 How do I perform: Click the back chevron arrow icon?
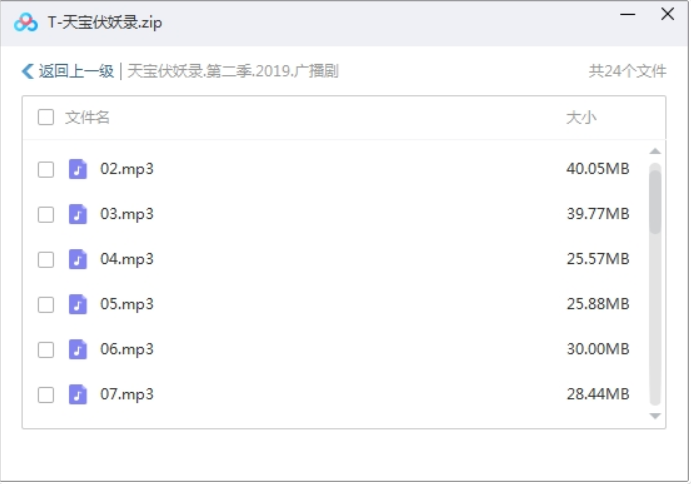27,71
